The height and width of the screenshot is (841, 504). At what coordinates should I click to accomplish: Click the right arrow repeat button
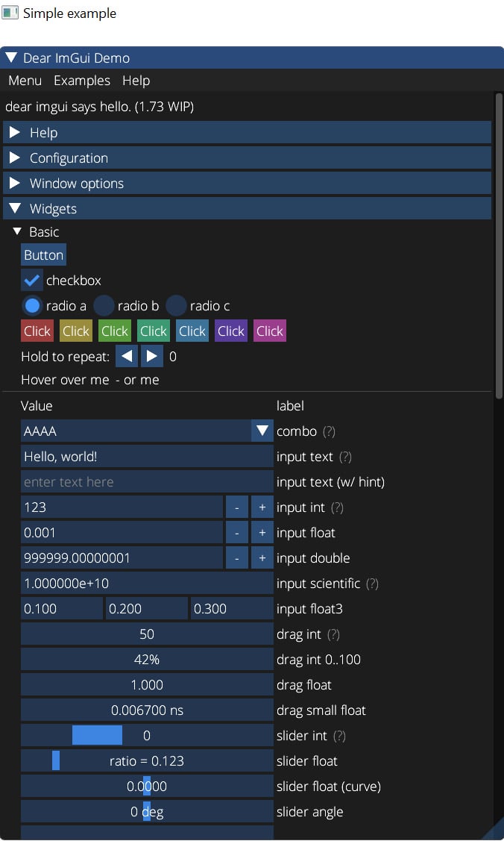tap(152, 356)
